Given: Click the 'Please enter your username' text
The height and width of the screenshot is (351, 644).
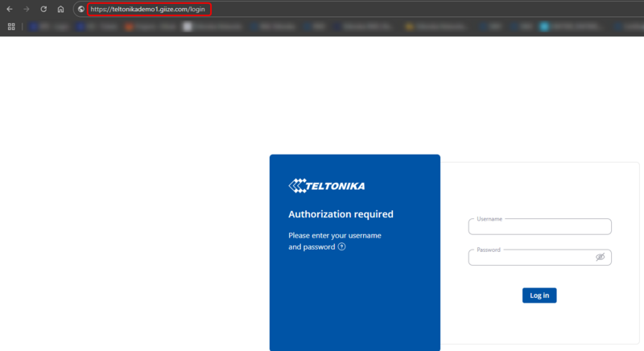Looking at the screenshot, I should 334,235.
